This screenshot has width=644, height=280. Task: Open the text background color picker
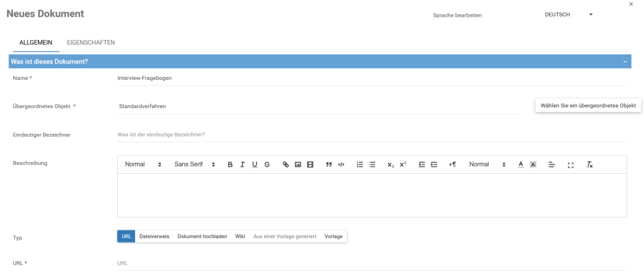(x=533, y=165)
